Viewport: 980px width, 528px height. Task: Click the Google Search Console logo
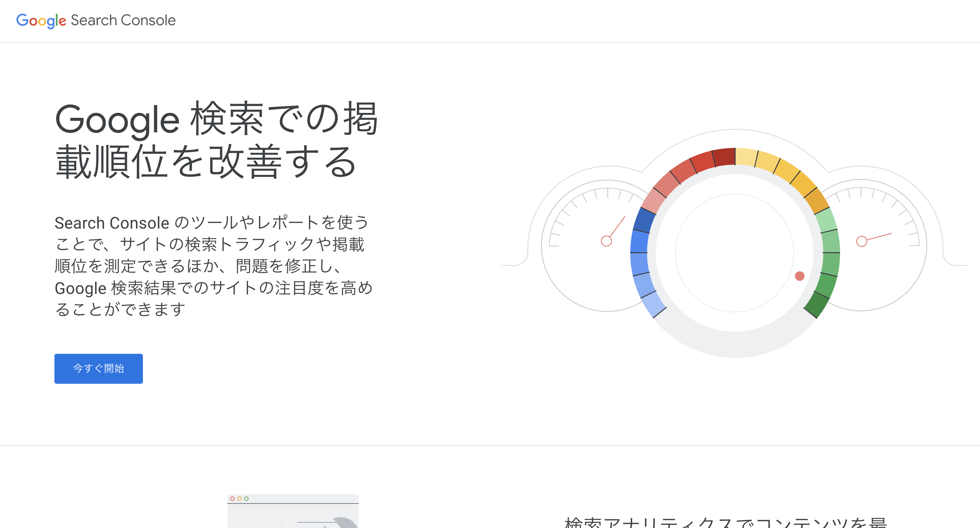pyautogui.click(x=96, y=20)
